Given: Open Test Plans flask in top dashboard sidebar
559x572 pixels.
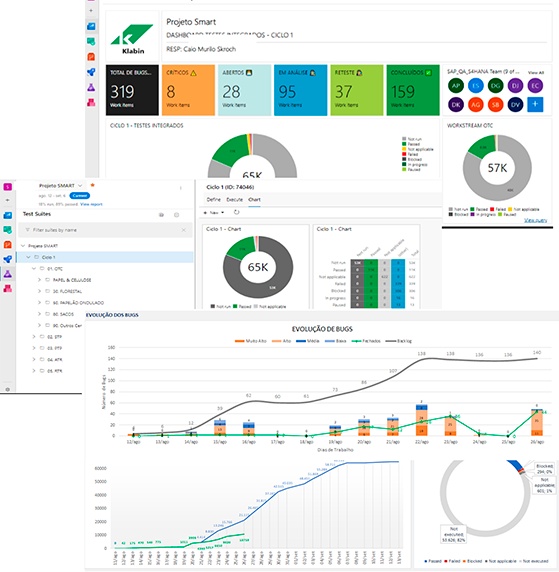Looking at the screenshot, I should pos(91,88).
